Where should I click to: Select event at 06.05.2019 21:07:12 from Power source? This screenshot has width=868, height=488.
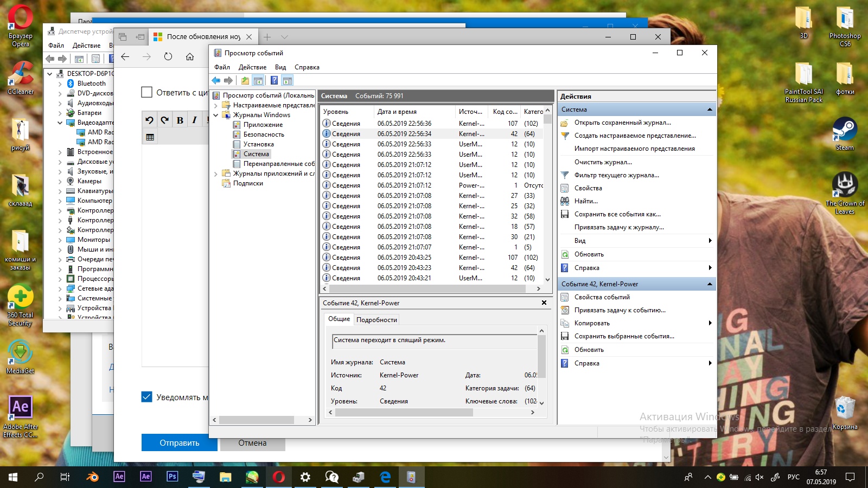click(432, 185)
